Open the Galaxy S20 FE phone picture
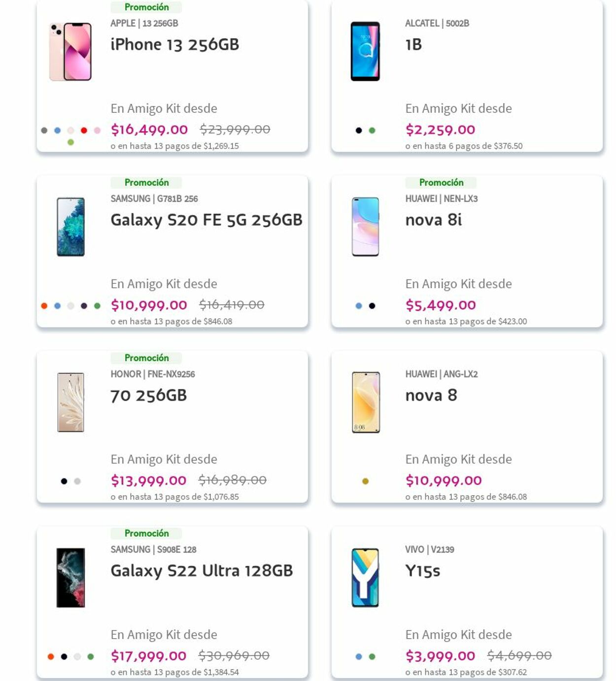This screenshot has height=681, width=616. (x=70, y=227)
